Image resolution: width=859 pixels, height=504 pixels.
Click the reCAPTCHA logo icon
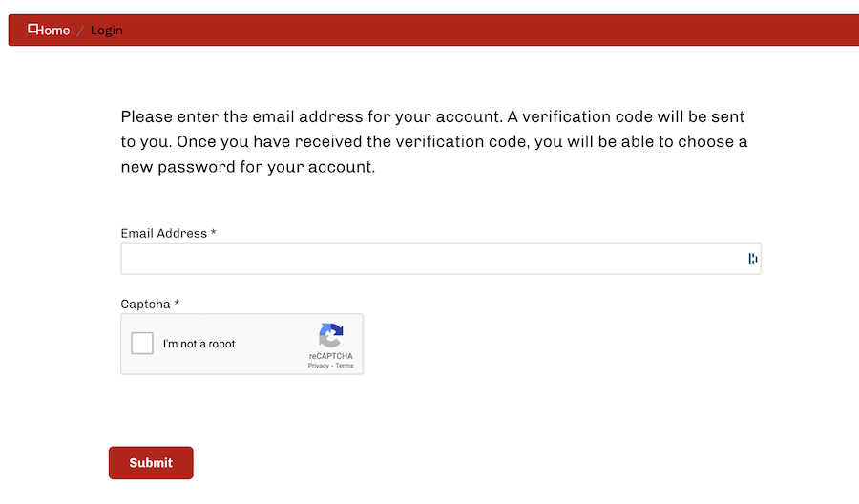click(330, 336)
